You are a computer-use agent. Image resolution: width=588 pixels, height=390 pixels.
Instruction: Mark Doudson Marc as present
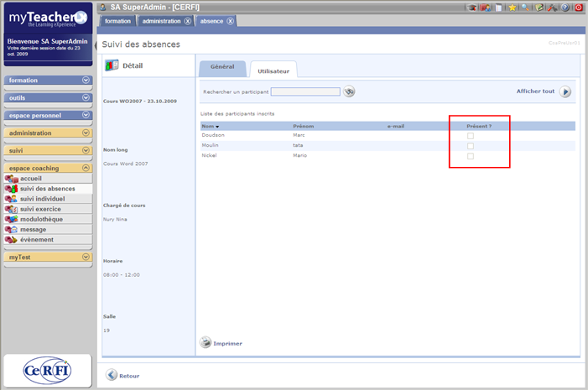(471, 136)
